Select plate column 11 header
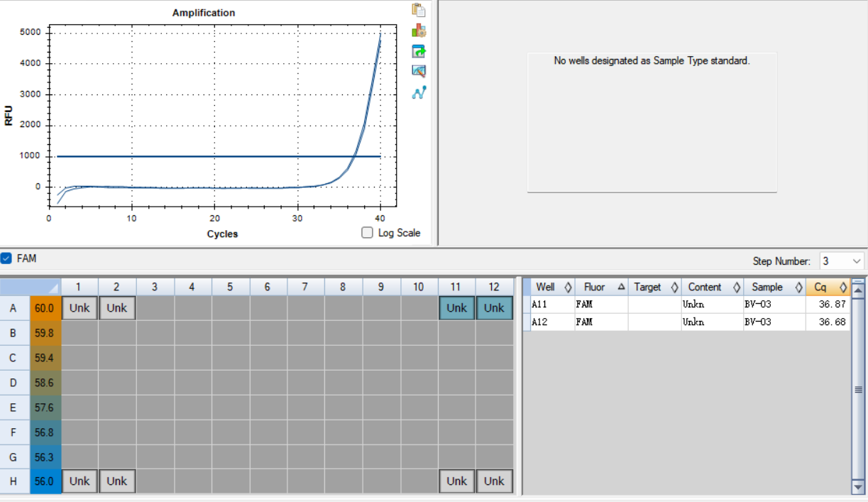The width and height of the screenshot is (868, 502). (457, 287)
